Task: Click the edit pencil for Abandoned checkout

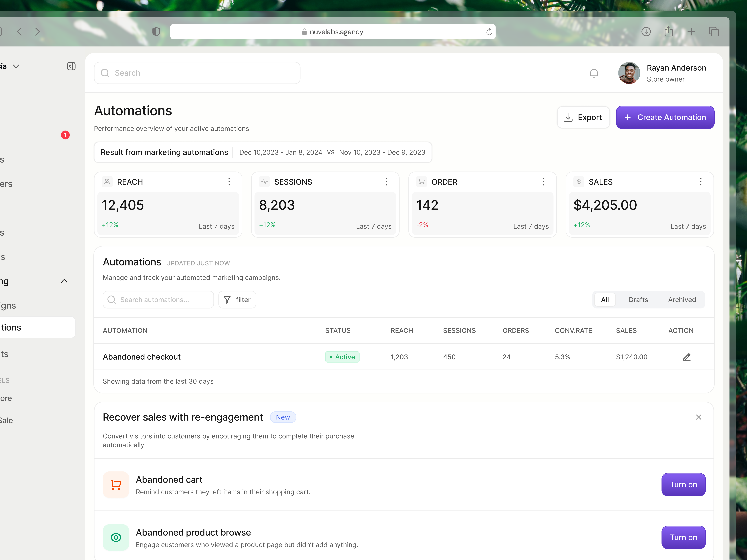Action: (x=687, y=357)
